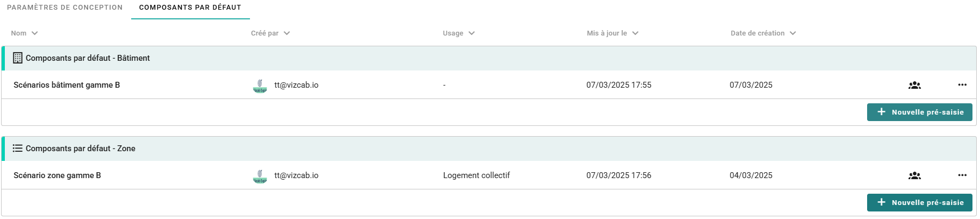Select Composants par défaut tab

pos(190,8)
